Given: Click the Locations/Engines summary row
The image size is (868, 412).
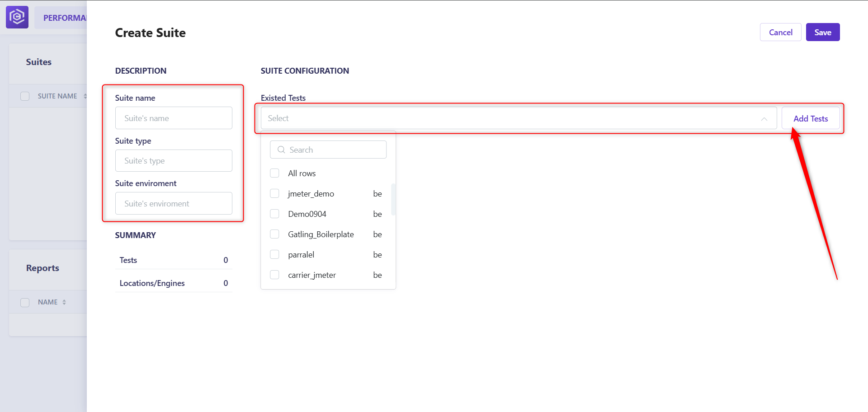Looking at the screenshot, I should click(174, 283).
